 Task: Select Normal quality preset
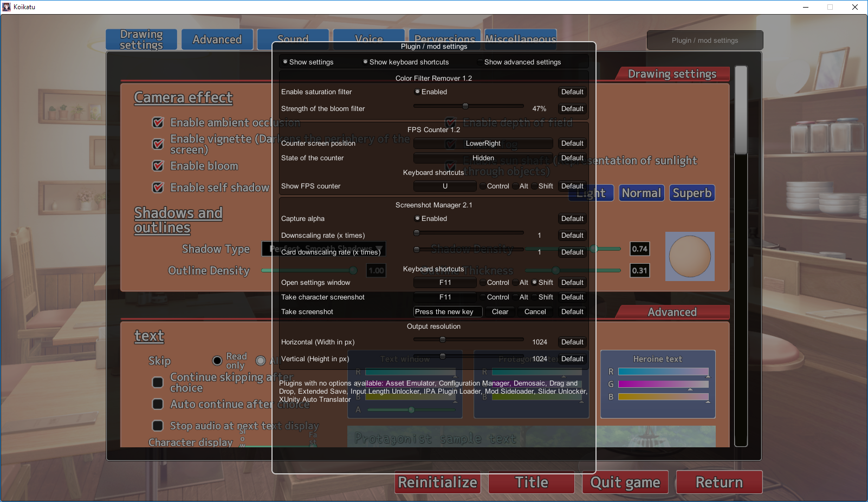coord(642,193)
